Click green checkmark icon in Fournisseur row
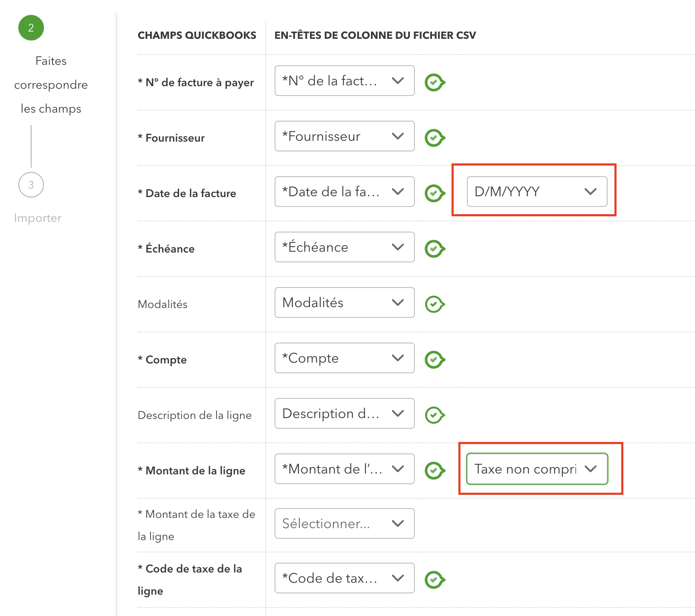 [x=434, y=138]
